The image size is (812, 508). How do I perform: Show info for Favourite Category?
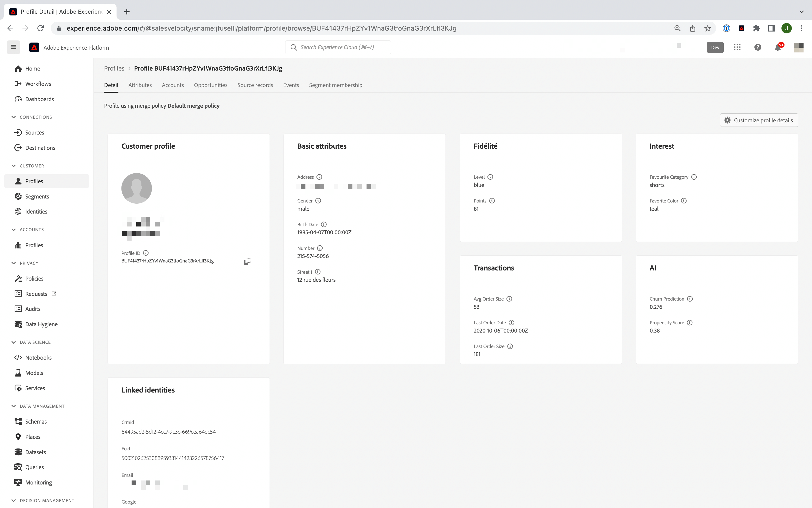(694, 177)
